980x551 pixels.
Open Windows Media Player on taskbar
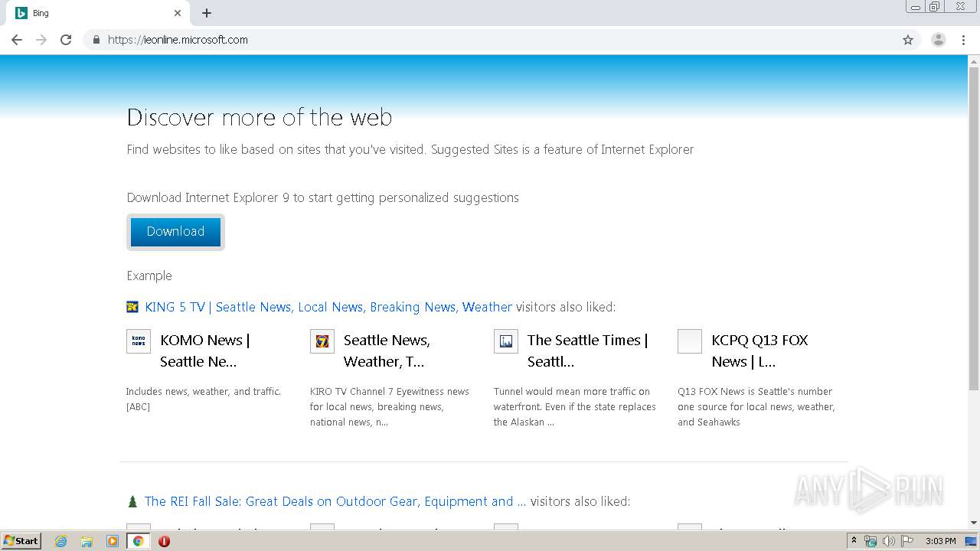tap(113, 541)
